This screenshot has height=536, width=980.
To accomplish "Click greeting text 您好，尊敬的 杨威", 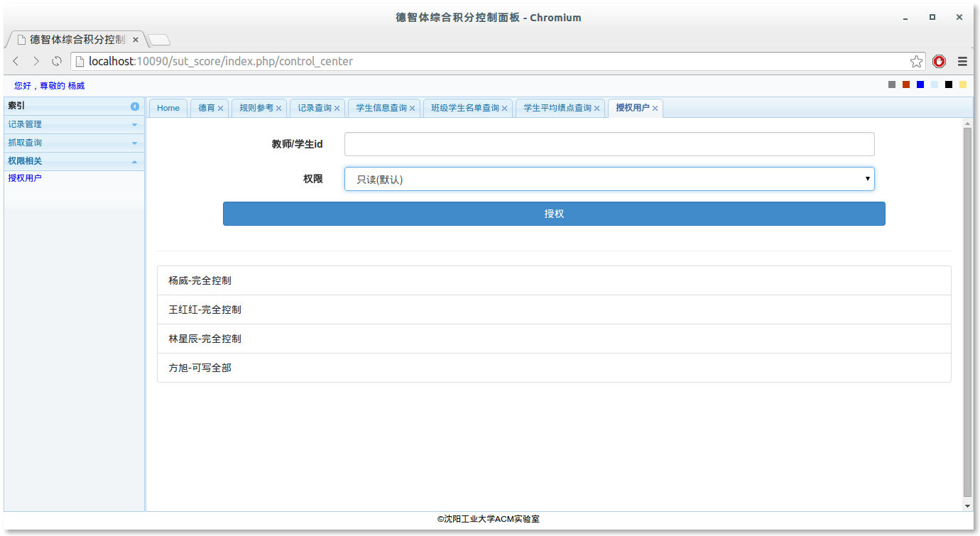I will point(50,86).
